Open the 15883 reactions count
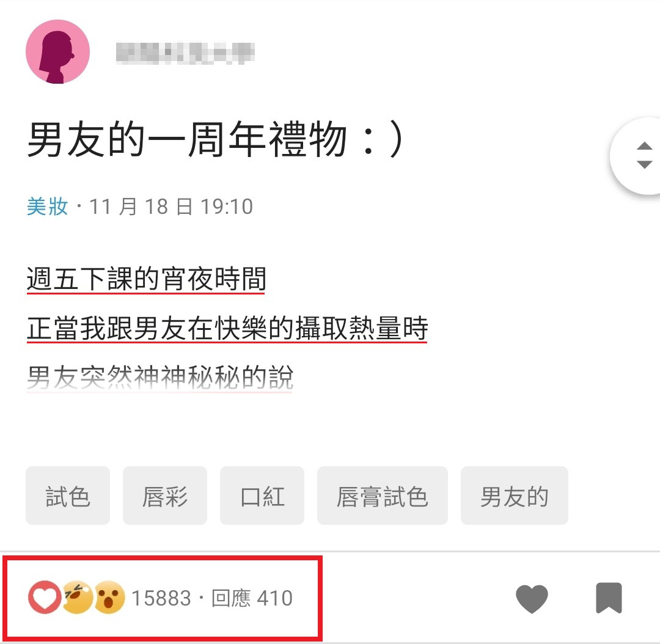Screen dimensions: 660x644 (161, 598)
